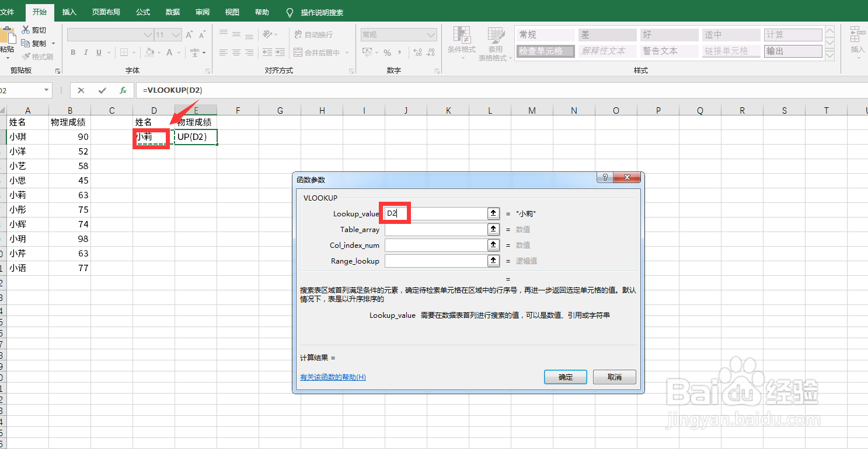Switch to the 公式 ribbon tab
The height and width of the screenshot is (449, 868).
click(143, 12)
